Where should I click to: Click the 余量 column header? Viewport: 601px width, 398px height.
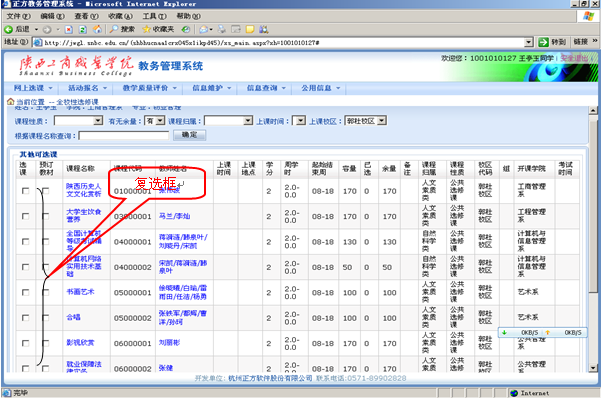(389, 169)
